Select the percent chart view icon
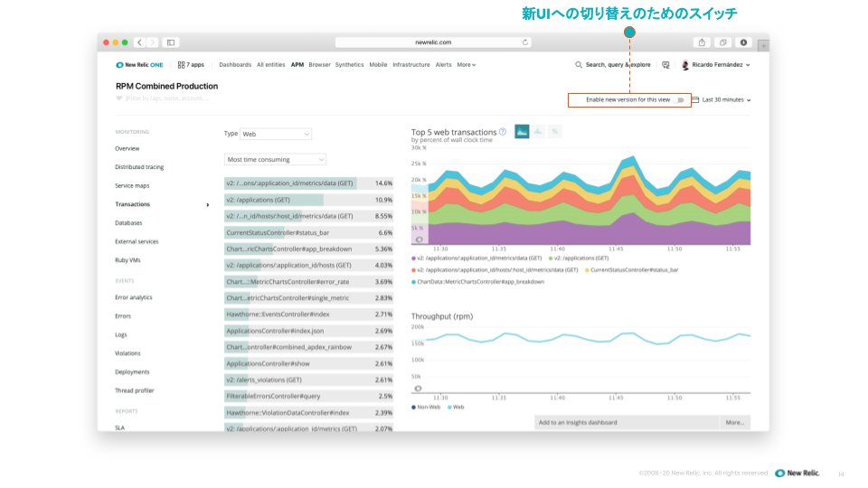The height and width of the screenshot is (488, 868). tap(554, 131)
